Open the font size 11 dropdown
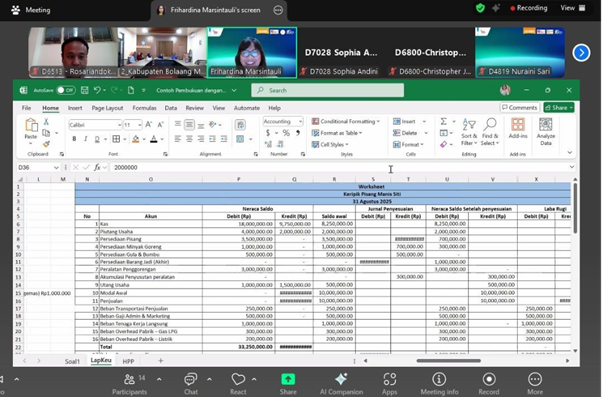The image size is (602, 397). pyautogui.click(x=139, y=125)
